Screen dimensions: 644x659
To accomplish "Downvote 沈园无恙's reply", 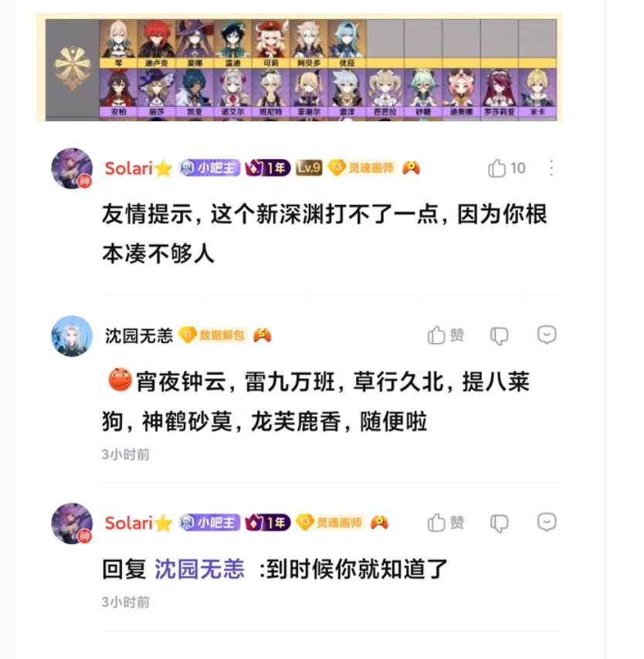I will pos(500,336).
